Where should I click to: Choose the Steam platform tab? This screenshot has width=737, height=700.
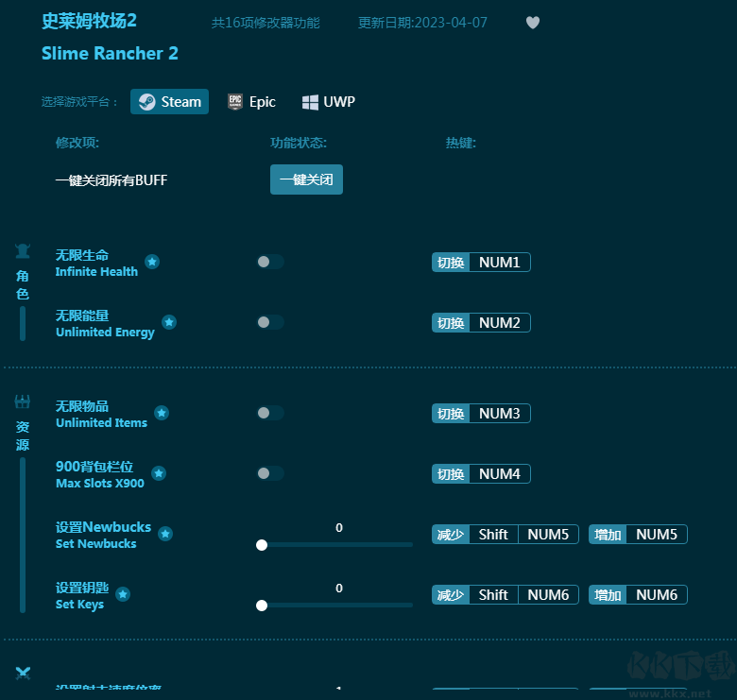170,102
